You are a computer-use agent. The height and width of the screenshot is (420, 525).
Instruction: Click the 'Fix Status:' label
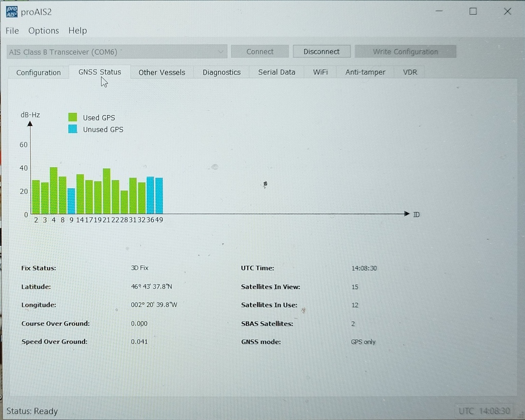[38, 268]
